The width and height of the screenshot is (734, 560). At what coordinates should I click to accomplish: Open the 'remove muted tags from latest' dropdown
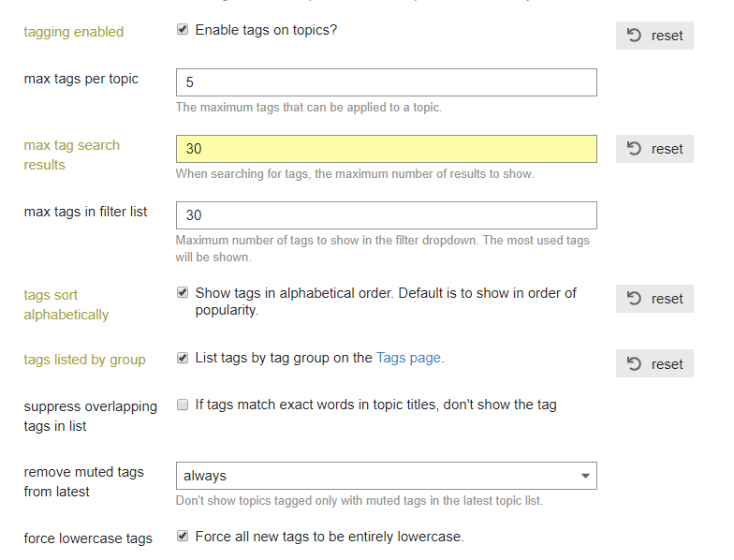pos(386,476)
